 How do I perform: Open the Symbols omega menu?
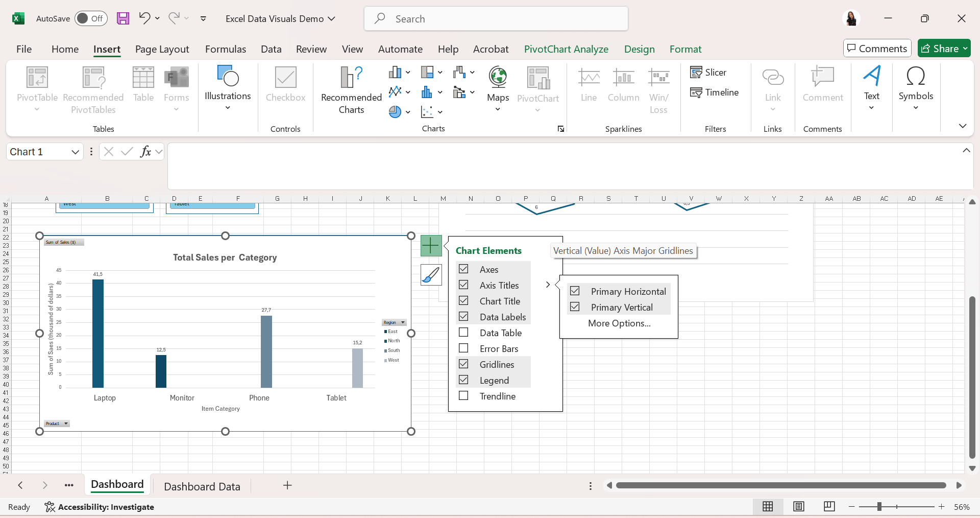[916, 77]
